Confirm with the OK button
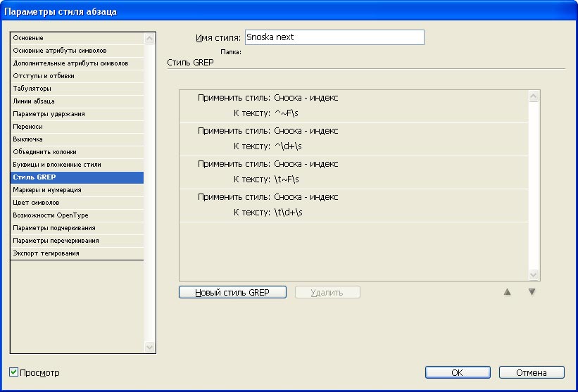578x392 pixels. (x=458, y=372)
